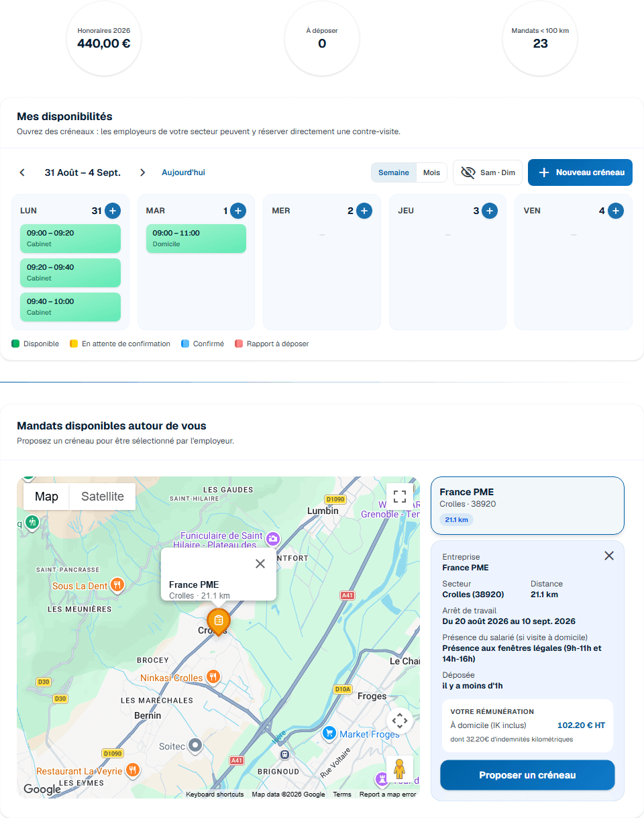Screen dimensions: 644x818
Task: Select the France PME mandate card
Action: pyautogui.click(x=527, y=506)
